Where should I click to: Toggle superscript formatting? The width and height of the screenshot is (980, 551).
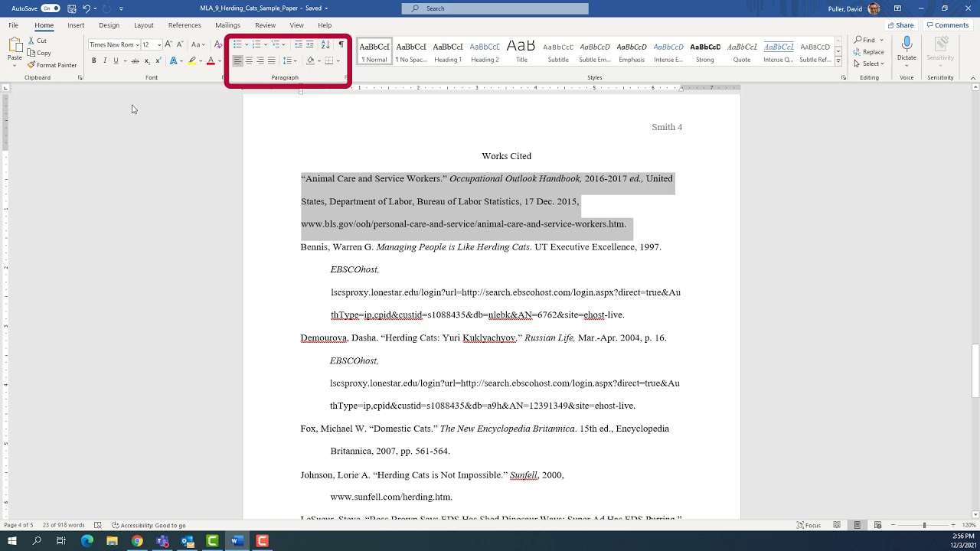(158, 60)
